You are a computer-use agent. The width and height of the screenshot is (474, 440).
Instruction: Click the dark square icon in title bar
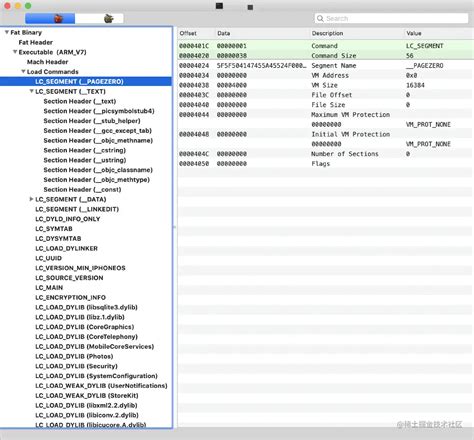(x=219, y=6)
